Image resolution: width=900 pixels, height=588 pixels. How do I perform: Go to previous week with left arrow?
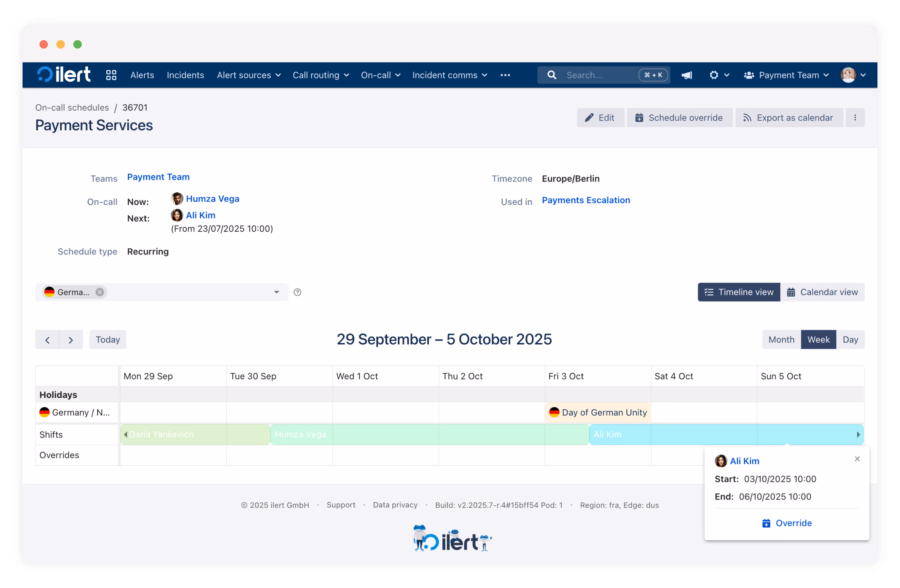(x=47, y=340)
